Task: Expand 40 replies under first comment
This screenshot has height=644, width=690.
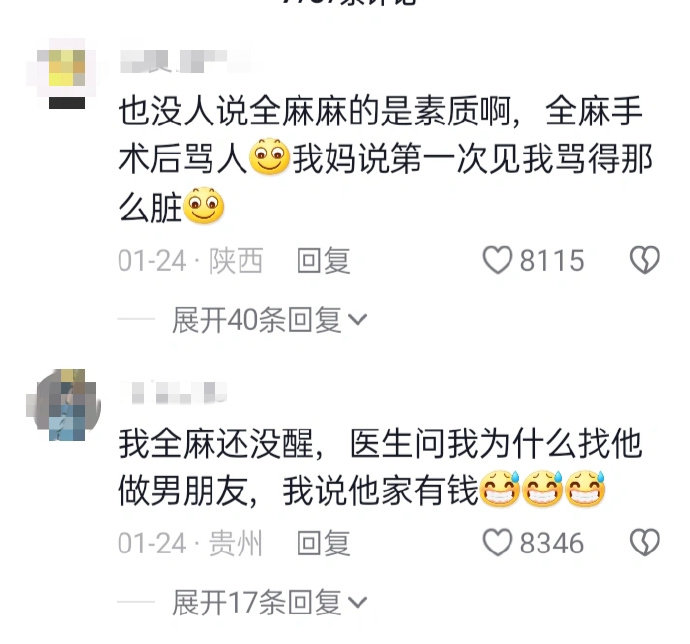Action: click(x=269, y=320)
